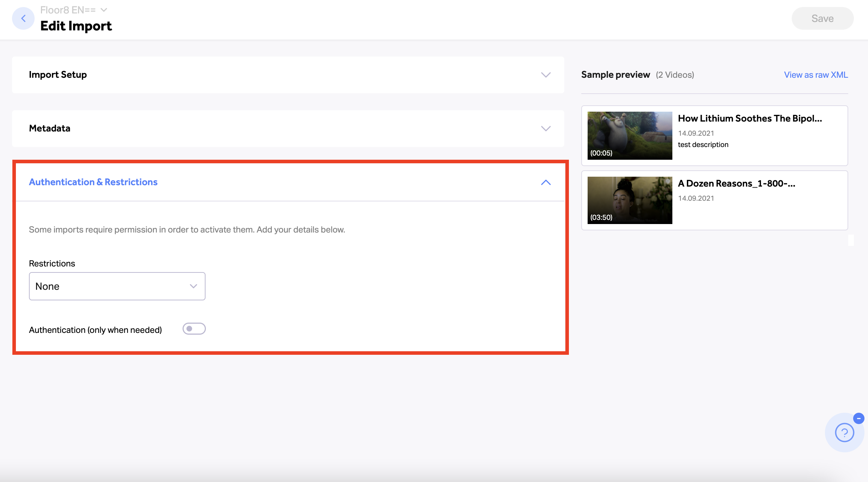This screenshot has height=482, width=868.
Task: Click the Save button
Action: (822, 18)
